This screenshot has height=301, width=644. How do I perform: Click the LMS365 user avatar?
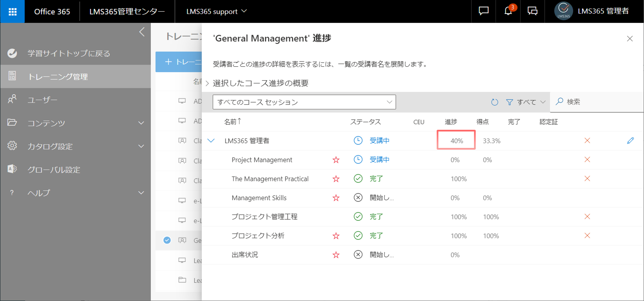564,11
